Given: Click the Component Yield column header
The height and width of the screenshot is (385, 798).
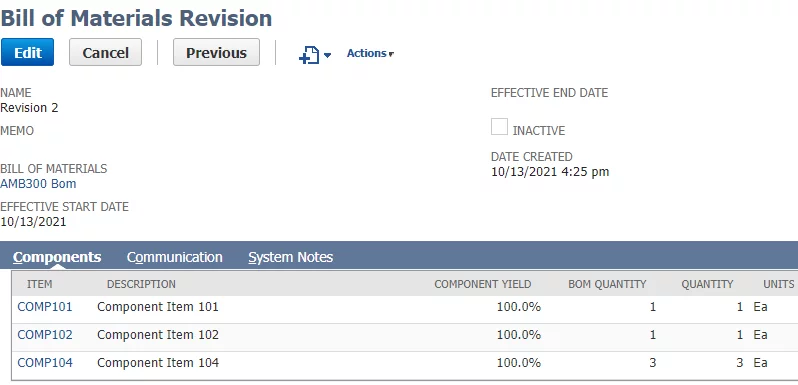Looking at the screenshot, I should pos(482,284).
